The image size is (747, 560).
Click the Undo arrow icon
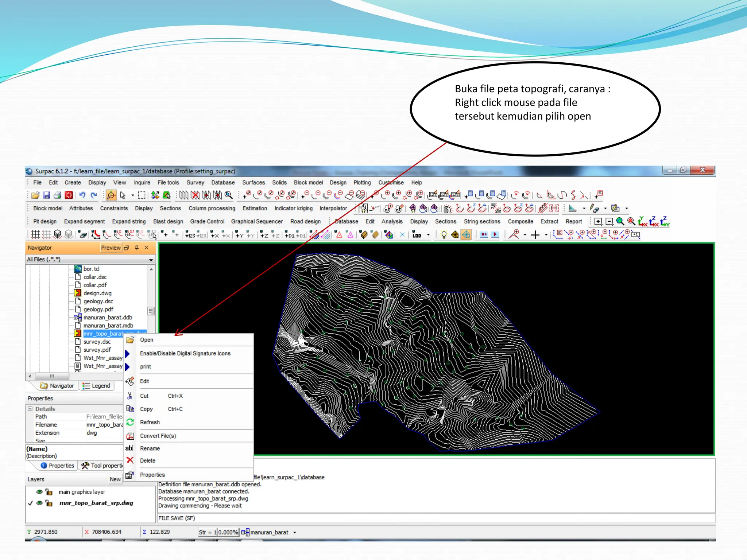click(82, 195)
